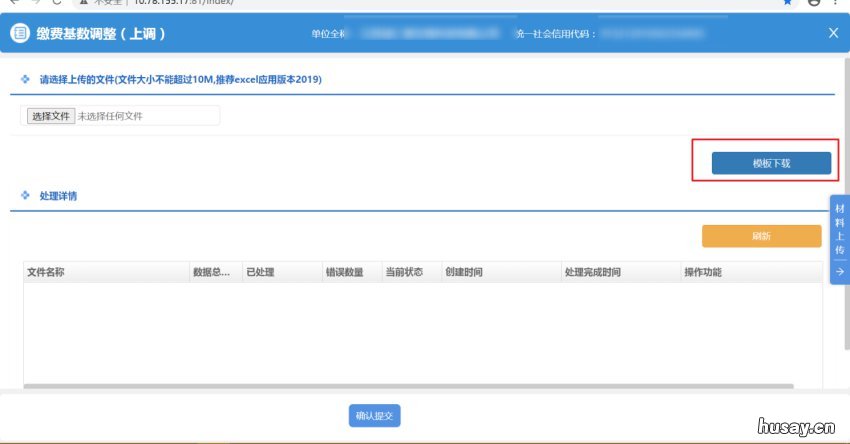Click the diamond icon beside 处理详情
850x444 pixels.
(x=25, y=195)
